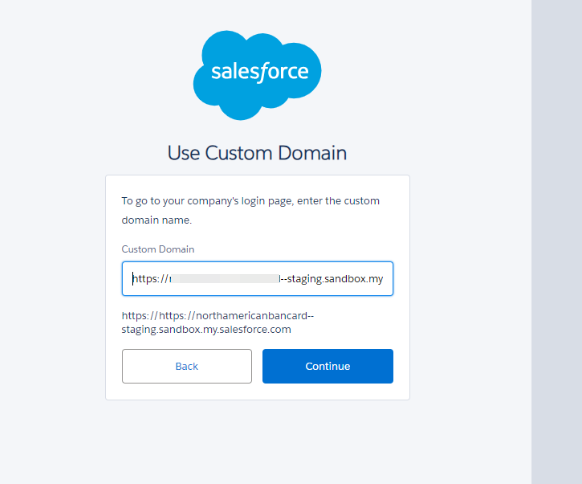Click the 'Custom Domain' field label
This screenshot has width=582, height=484.
pyautogui.click(x=158, y=249)
